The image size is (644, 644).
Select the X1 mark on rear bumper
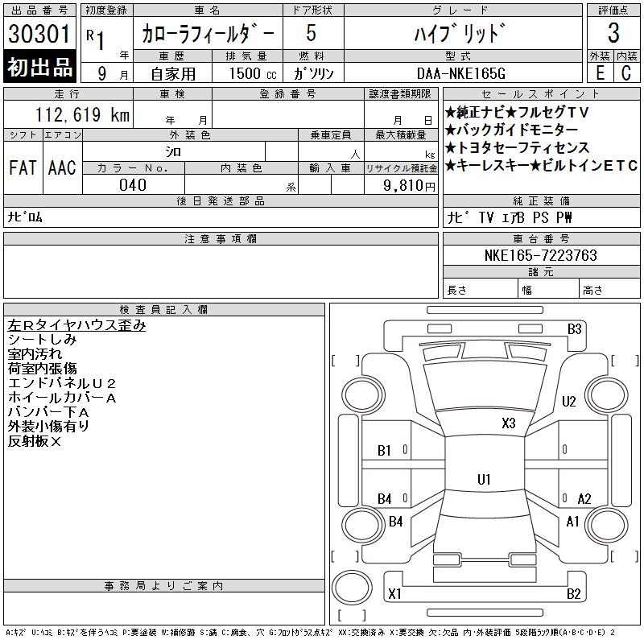point(394,594)
